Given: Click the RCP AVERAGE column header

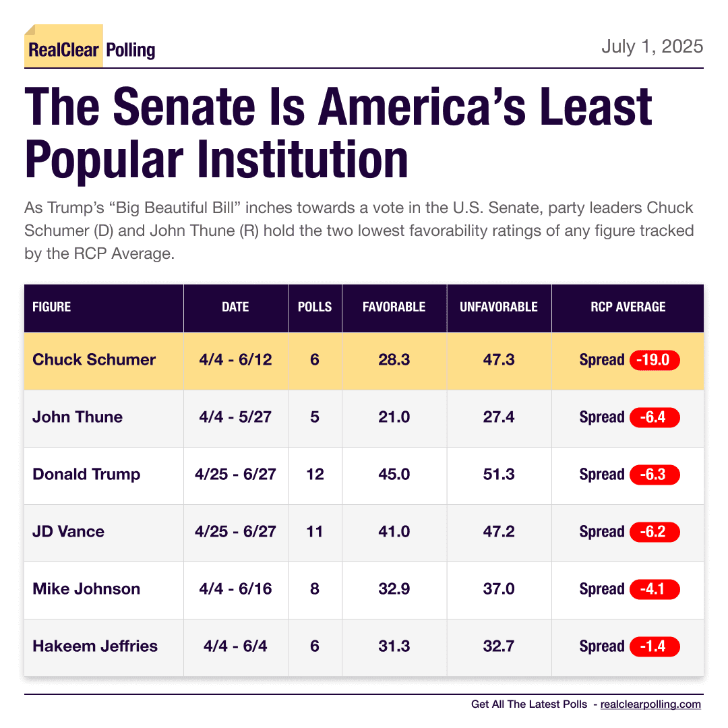Looking at the screenshot, I should tap(628, 307).
